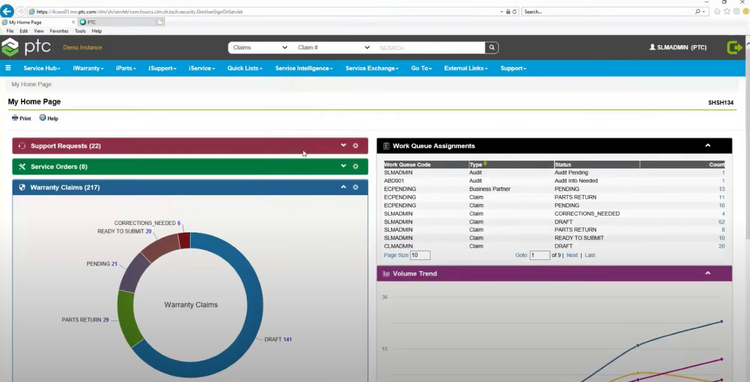Click the Goto page number field
Image resolution: width=750 pixels, height=382 pixels.
(x=540, y=255)
